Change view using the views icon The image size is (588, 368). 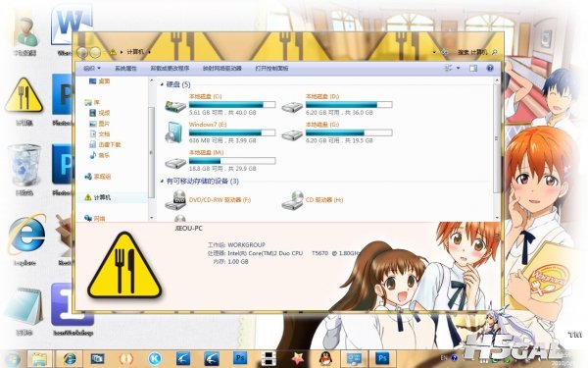tap(448, 68)
